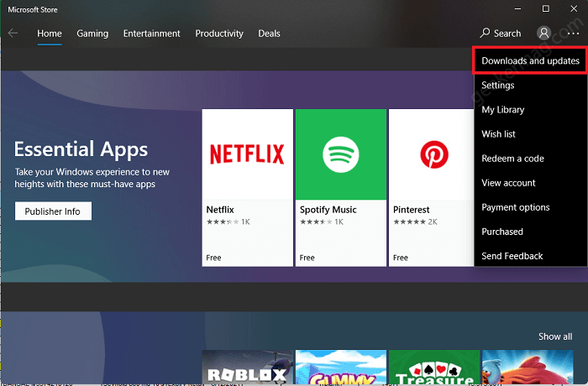This screenshot has width=588, height=386.
Task: Open the Gummy game thumbnail
Action: 341,368
